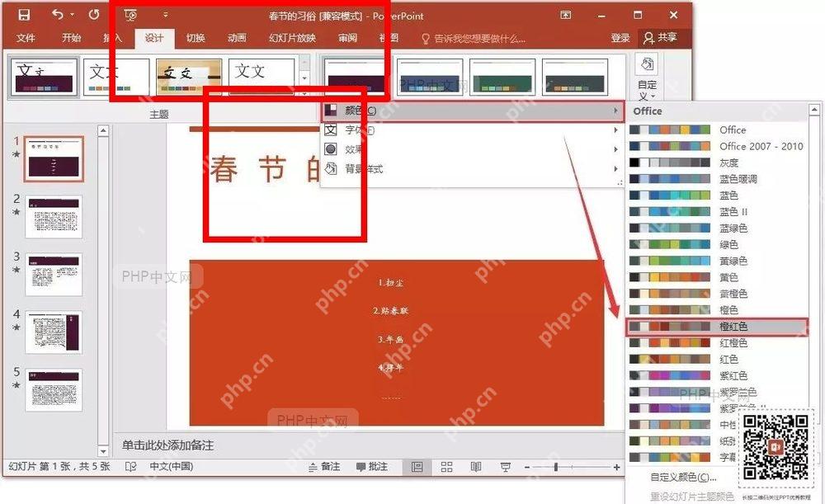Open the 文件 tab
Image resolution: width=825 pixels, height=504 pixels.
tap(26, 38)
